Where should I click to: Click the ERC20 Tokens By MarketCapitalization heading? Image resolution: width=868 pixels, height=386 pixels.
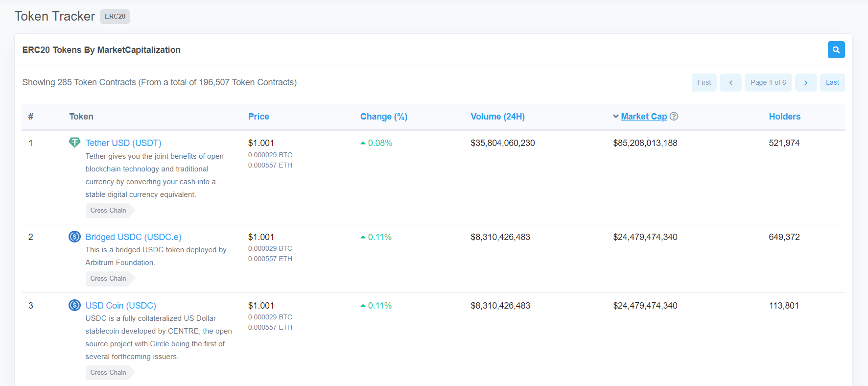(101, 50)
